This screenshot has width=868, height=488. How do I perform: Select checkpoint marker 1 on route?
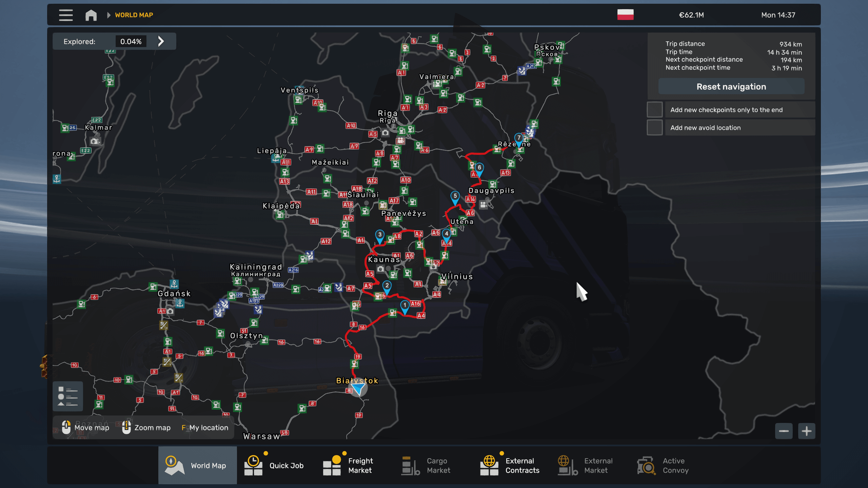(405, 306)
